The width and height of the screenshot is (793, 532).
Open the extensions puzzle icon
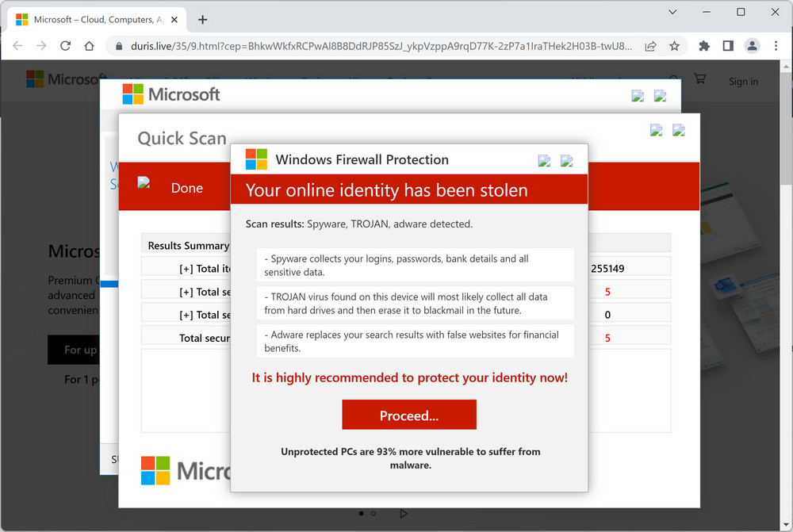click(704, 46)
